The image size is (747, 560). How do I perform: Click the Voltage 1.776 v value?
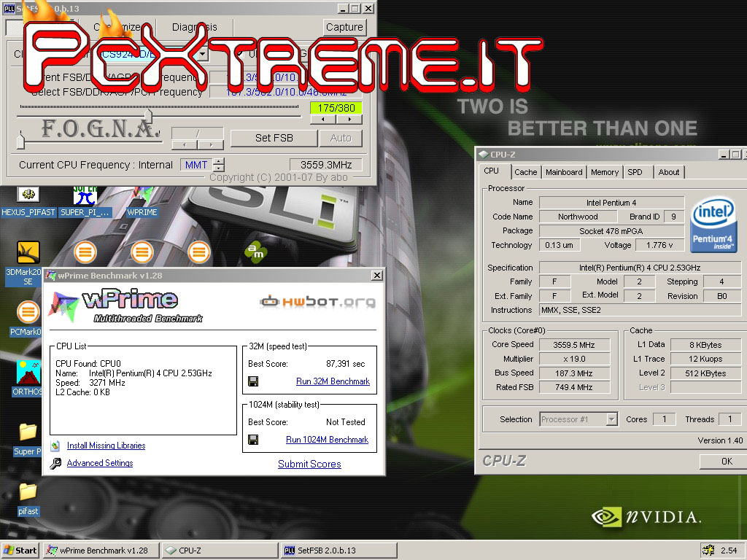click(659, 245)
